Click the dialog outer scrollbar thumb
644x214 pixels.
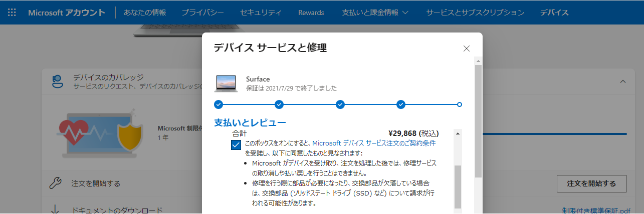[x=478, y=121]
